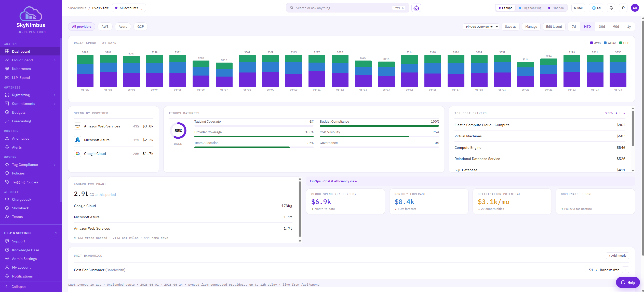
Task: Open Dashboard grid icon in sidebar
Action: click(7, 51)
